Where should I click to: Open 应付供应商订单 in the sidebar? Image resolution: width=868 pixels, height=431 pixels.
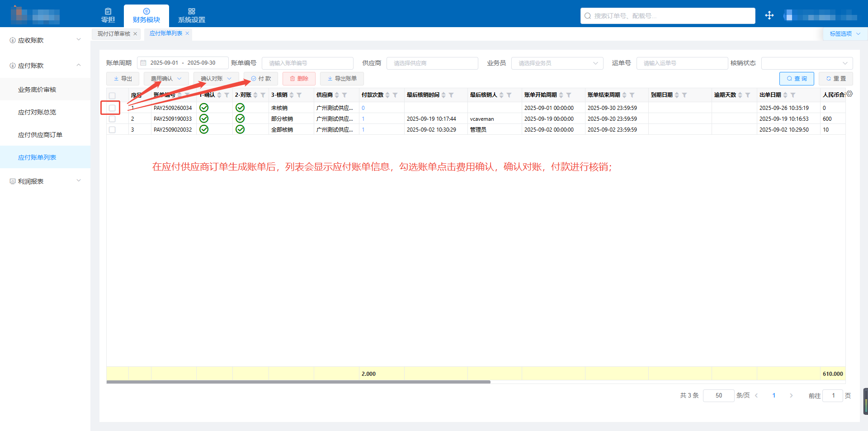(x=40, y=135)
